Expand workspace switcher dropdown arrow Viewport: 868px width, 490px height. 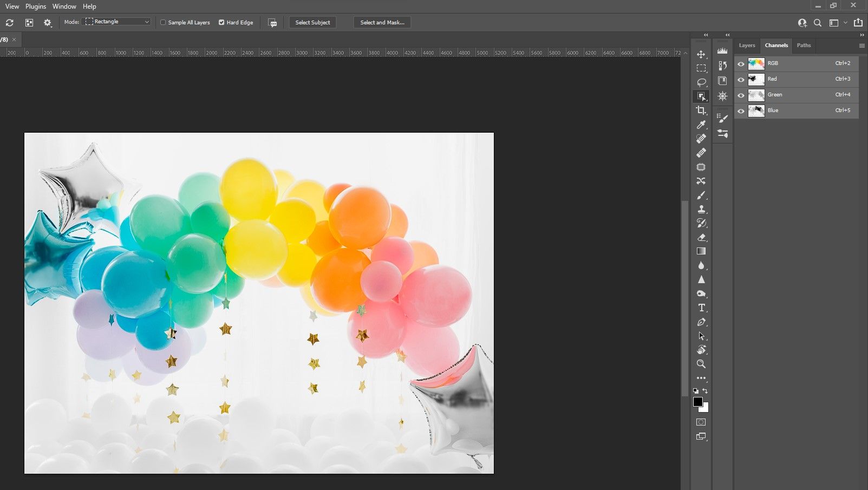(x=845, y=23)
